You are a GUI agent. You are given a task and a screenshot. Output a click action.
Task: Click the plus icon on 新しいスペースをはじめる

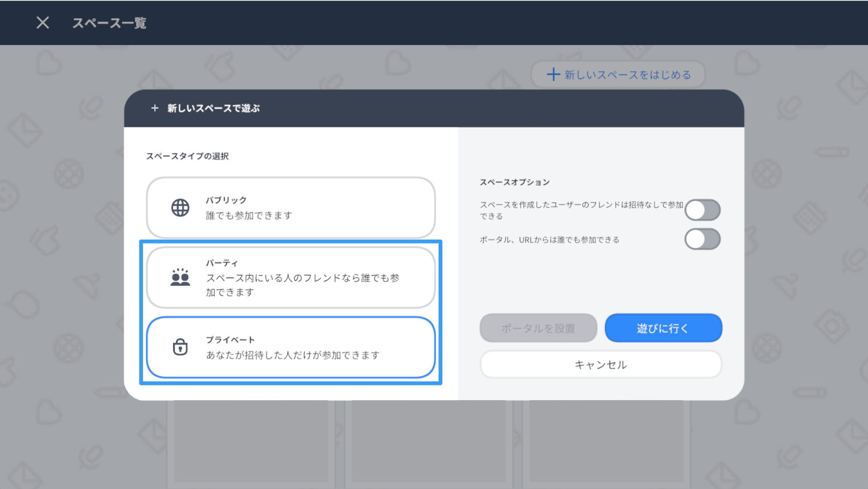[x=553, y=75]
